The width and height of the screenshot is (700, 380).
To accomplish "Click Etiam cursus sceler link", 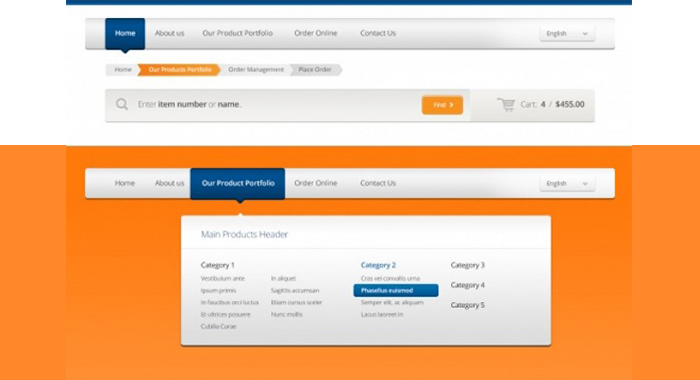I will [x=296, y=302].
